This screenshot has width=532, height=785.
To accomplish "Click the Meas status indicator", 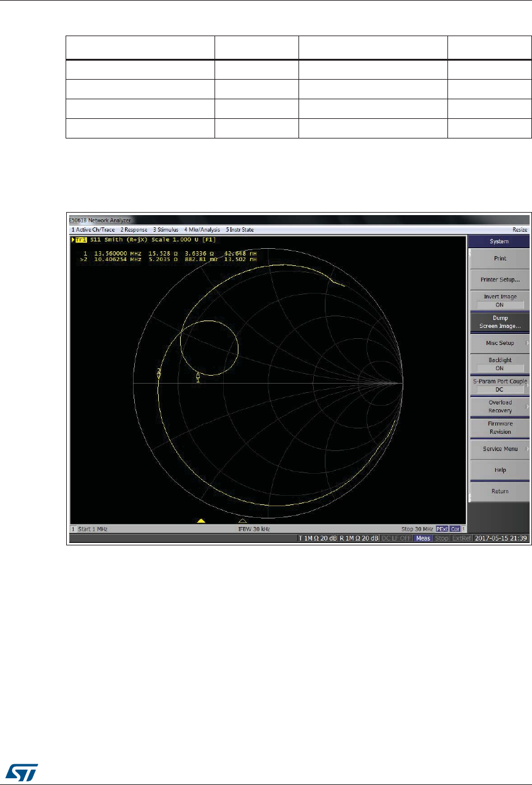I will pyautogui.click(x=422, y=538).
